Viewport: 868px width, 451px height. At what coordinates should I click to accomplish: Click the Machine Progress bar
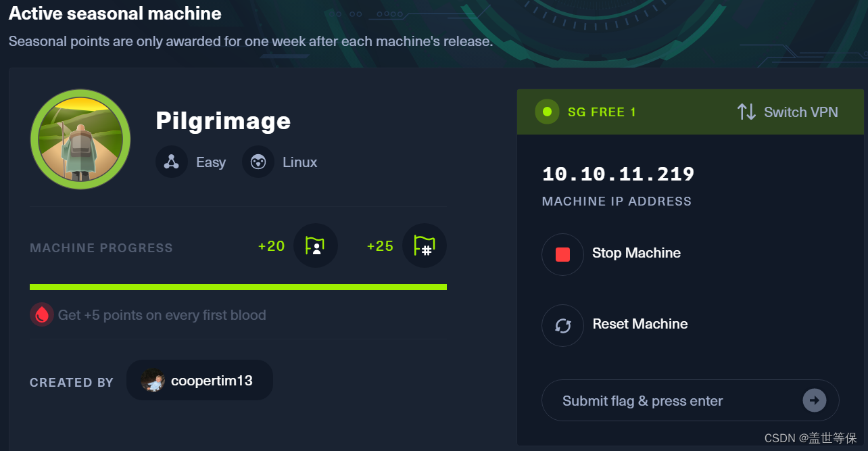pyautogui.click(x=237, y=287)
